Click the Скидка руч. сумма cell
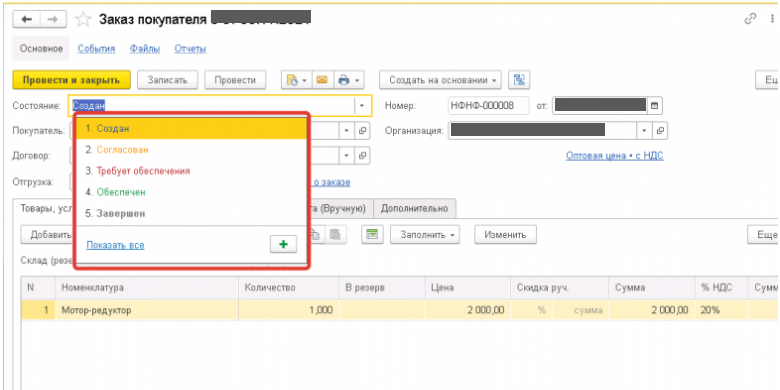This screenshot has width=780, height=390. click(581, 310)
